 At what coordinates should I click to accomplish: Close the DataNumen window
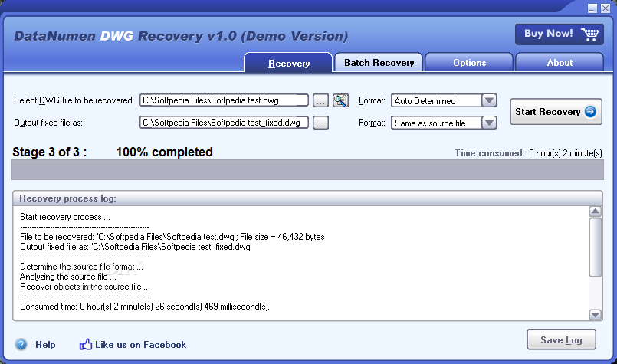(606, 8)
